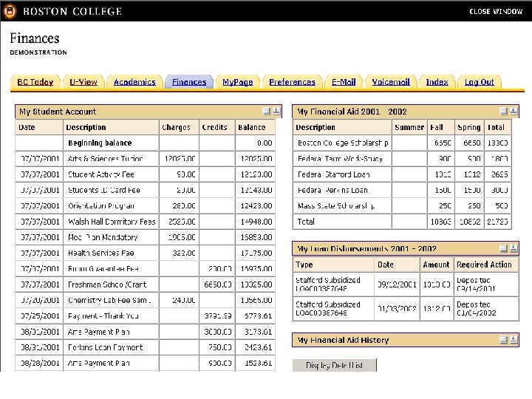Click the Spring column header
The height and width of the screenshot is (399, 532).
[469, 127]
